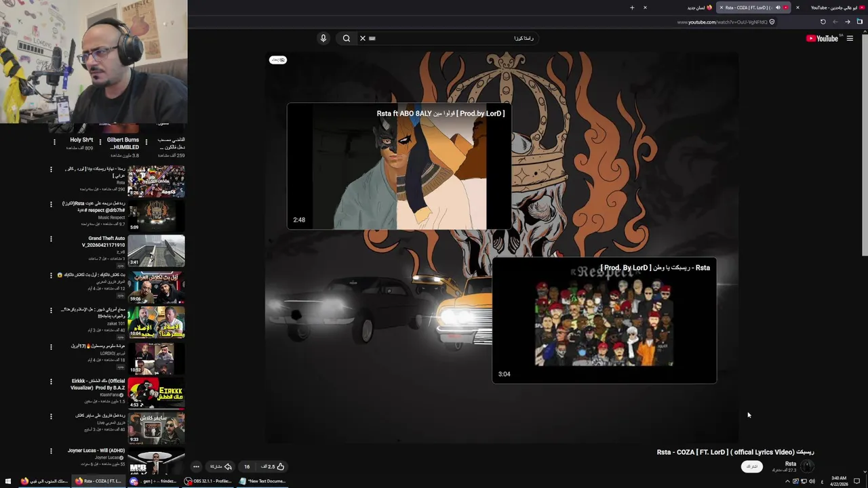Open options menu for 'Joyner Lucas - Will' video

tap(51, 451)
